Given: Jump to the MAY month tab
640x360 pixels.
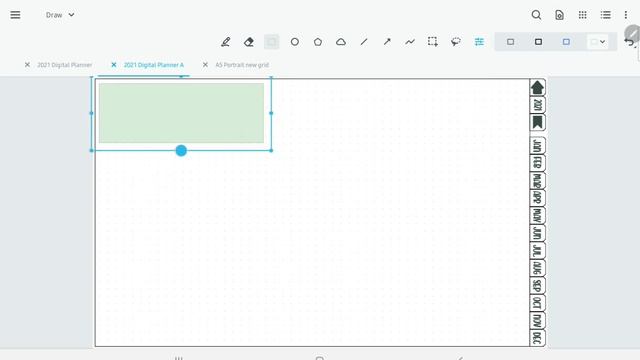Looking at the screenshot, I should click(537, 216).
